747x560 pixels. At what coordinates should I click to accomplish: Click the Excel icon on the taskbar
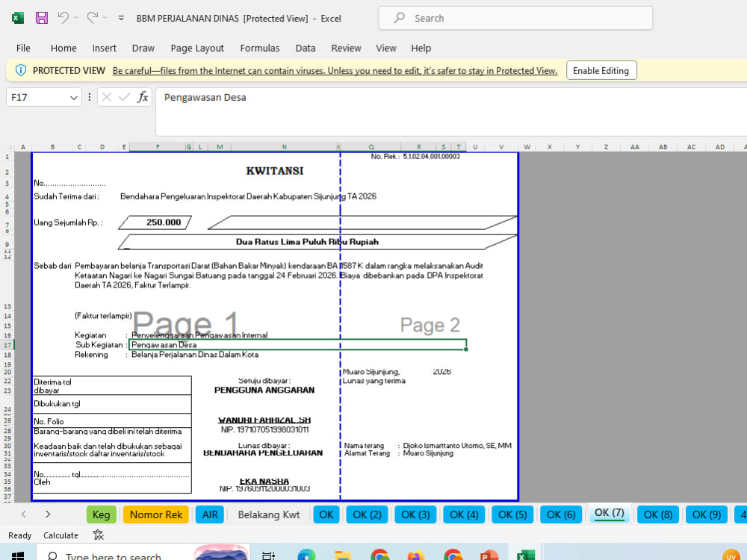tap(525, 556)
